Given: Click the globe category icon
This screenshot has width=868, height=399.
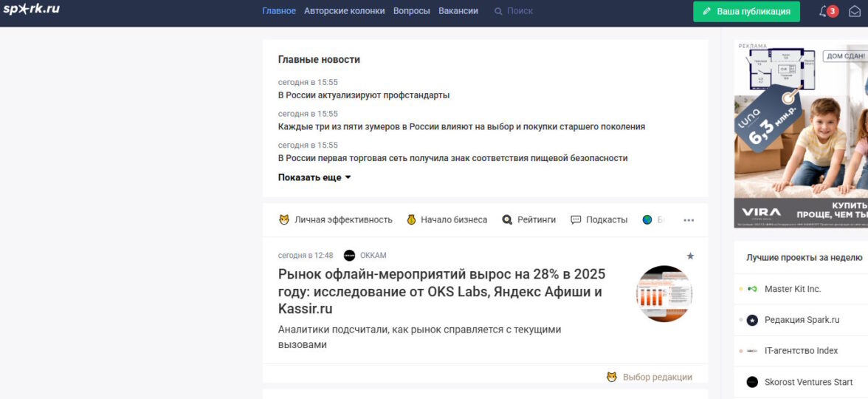Looking at the screenshot, I should [647, 220].
